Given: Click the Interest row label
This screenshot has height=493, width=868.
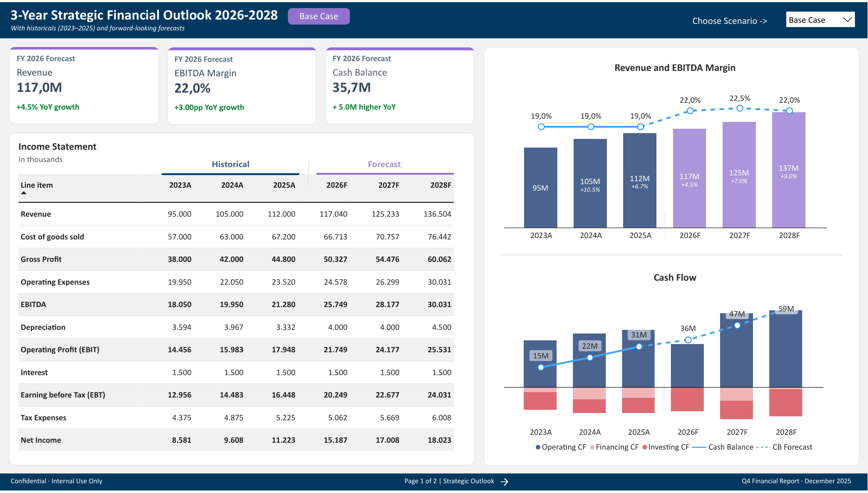Looking at the screenshot, I should tap(34, 373).
